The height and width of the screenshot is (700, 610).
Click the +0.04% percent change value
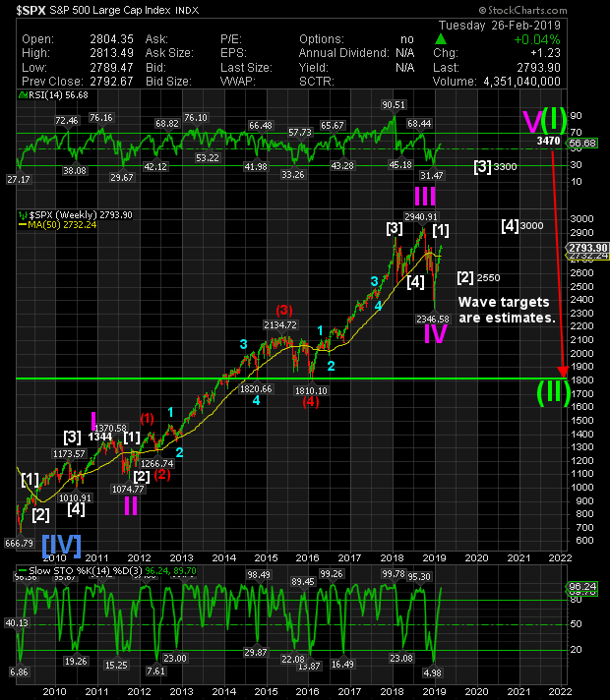[537, 39]
